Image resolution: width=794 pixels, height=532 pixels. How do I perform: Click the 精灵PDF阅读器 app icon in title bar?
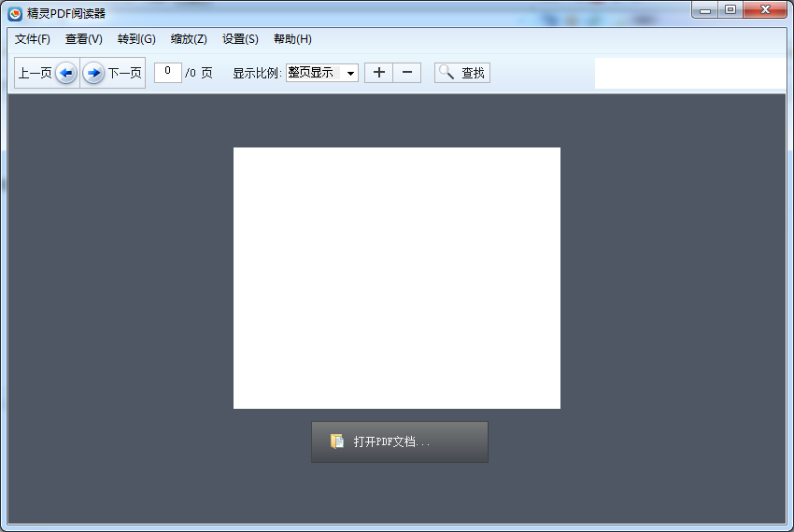(15, 13)
